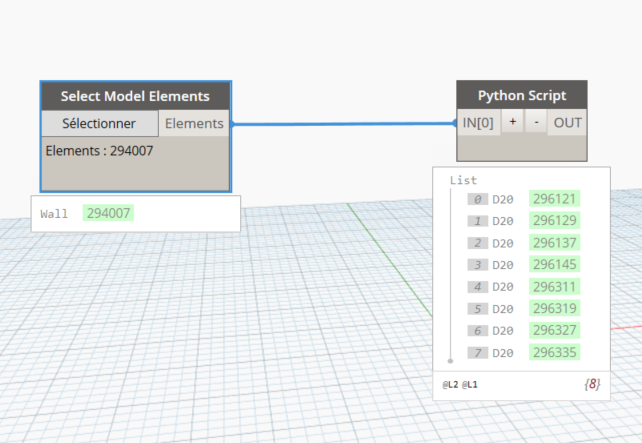Screen dimensions: 642x443
Task: Click the {8} item count
Action: [592, 384]
